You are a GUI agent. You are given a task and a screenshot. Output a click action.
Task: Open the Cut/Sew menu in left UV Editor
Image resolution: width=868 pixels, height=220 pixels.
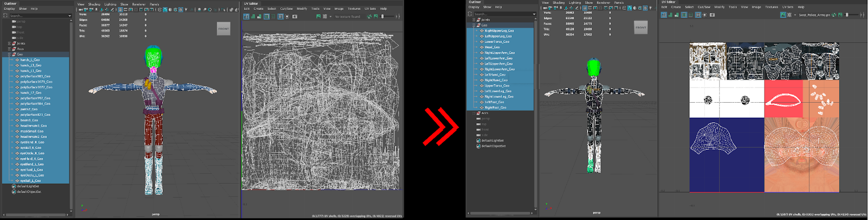pyautogui.click(x=286, y=9)
